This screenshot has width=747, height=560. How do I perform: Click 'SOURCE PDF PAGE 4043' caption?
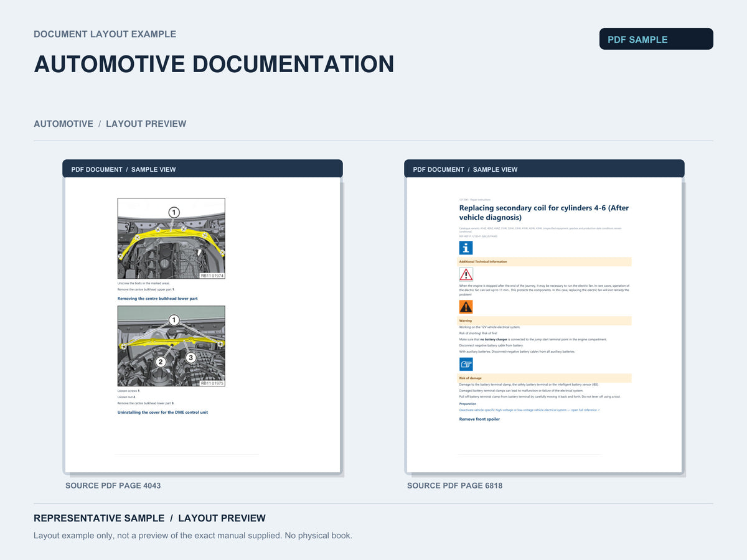[113, 485]
